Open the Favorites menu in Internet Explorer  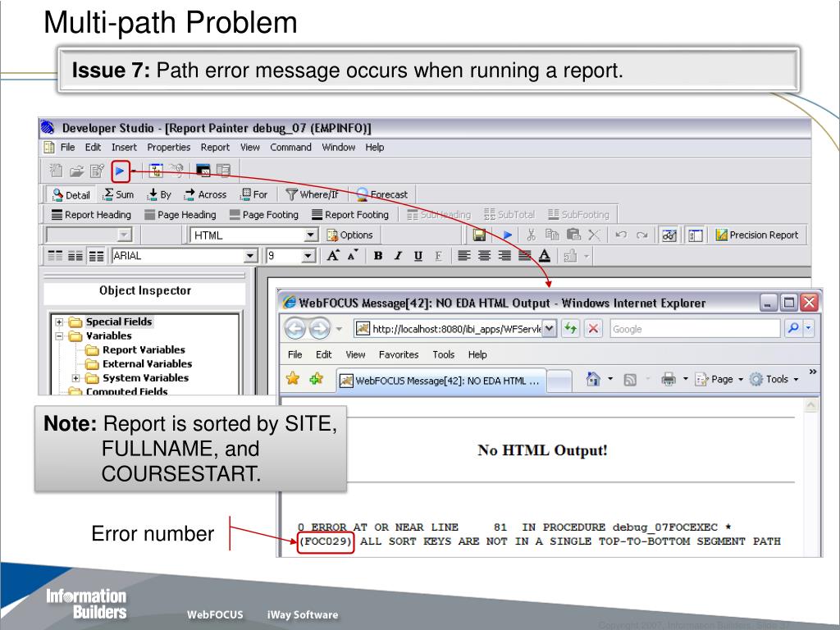coord(399,354)
